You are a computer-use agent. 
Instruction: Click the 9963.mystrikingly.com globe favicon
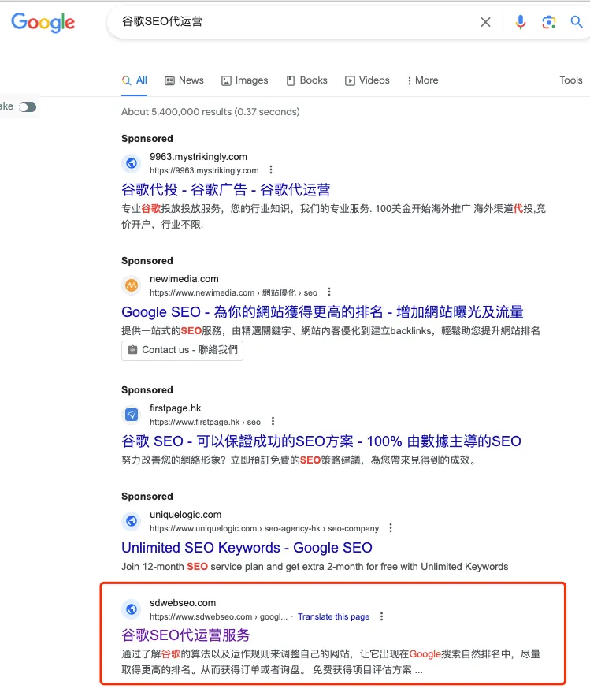point(132,163)
